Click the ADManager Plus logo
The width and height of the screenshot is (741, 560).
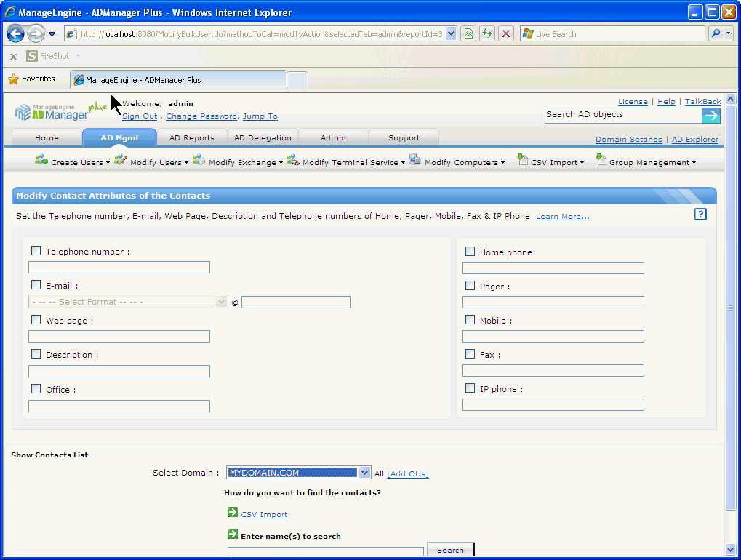tap(60, 111)
